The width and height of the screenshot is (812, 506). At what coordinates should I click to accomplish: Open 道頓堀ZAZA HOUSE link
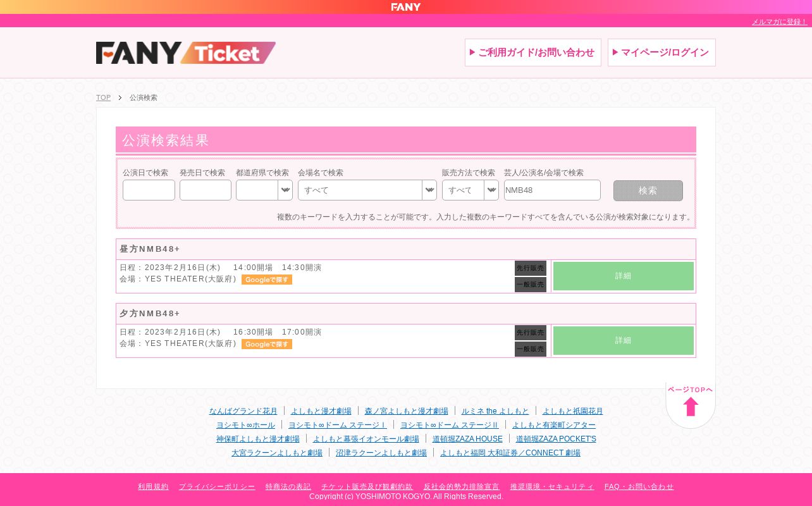coord(467,439)
